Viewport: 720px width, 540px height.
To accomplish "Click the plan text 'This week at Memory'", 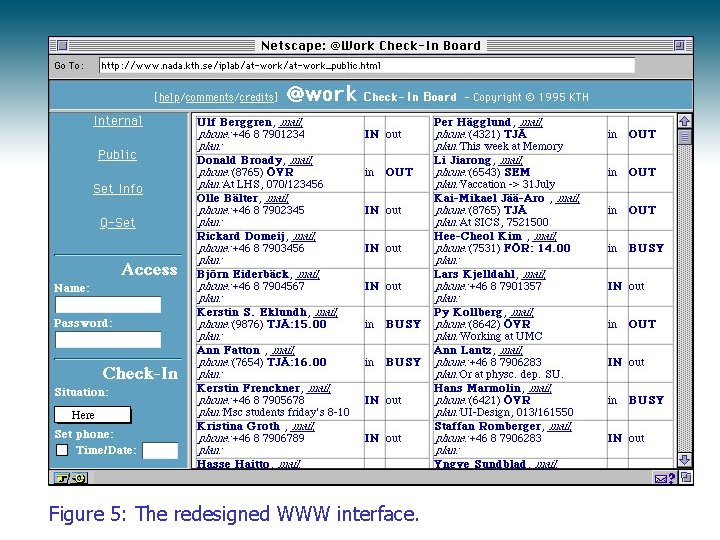I will tap(511, 146).
